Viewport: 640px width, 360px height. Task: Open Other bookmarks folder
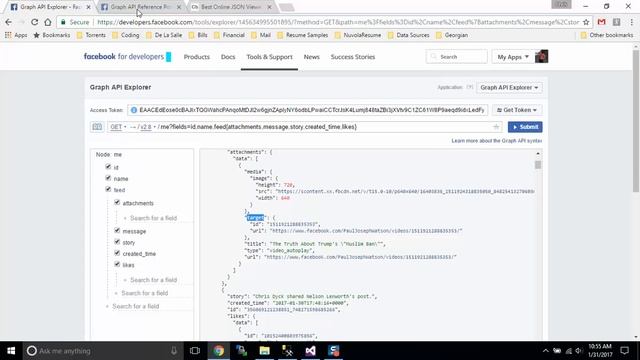[x=607, y=35]
